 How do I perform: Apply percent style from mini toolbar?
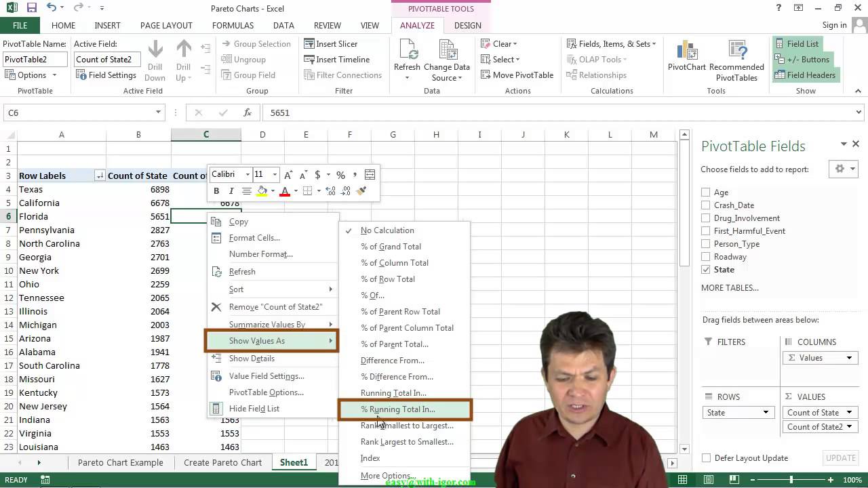pos(340,175)
